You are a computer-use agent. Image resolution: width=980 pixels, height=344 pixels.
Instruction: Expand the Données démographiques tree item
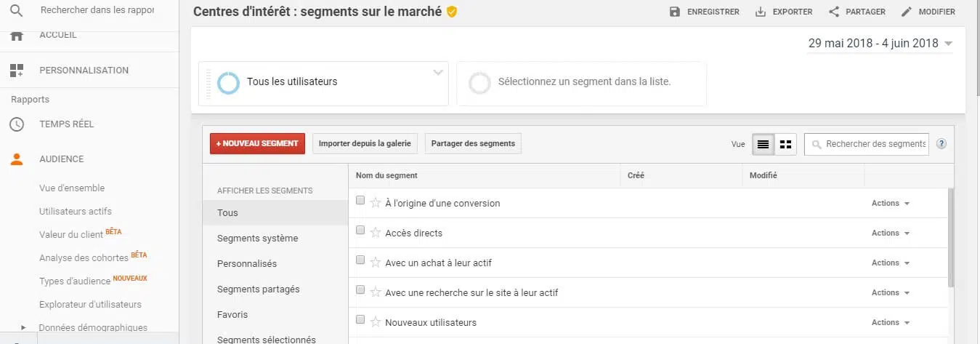[23, 328]
